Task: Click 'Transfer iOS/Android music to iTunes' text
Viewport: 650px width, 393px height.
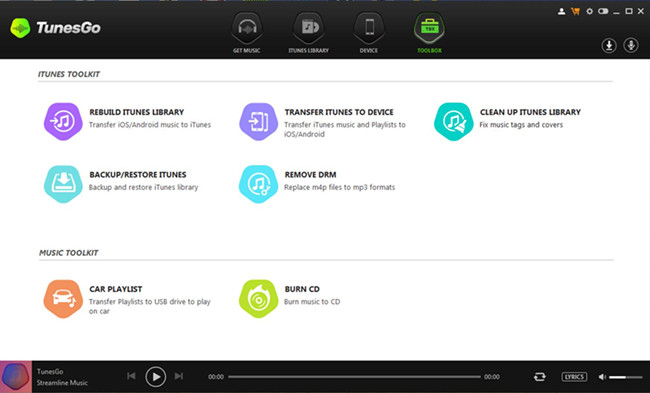Action: pos(150,125)
